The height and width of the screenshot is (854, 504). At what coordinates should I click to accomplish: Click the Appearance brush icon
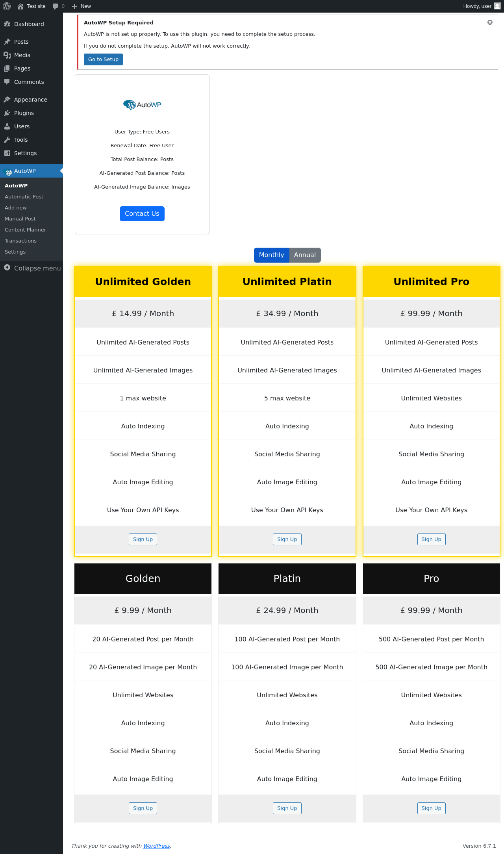coord(7,100)
